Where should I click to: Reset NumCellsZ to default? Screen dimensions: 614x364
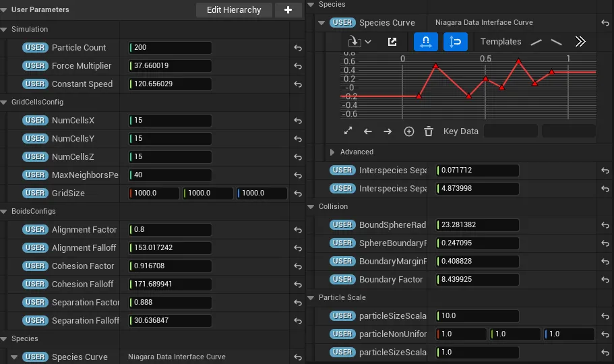[298, 157]
